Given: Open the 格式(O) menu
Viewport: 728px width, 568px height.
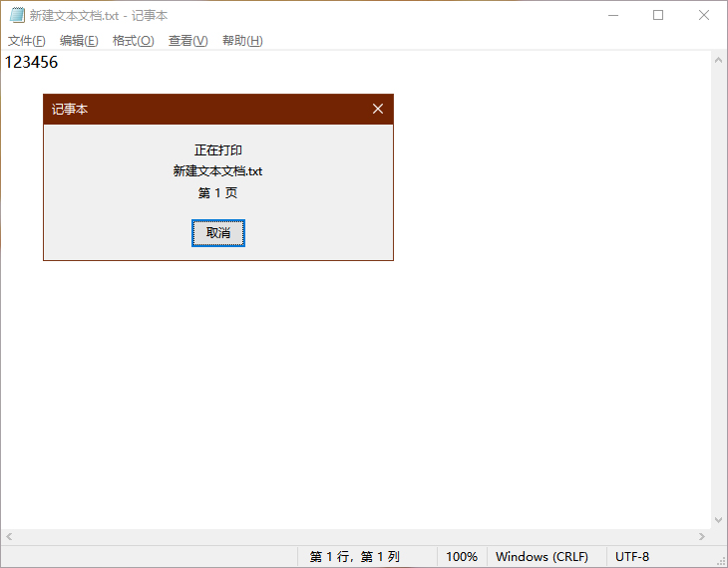Looking at the screenshot, I should pos(133,41).
